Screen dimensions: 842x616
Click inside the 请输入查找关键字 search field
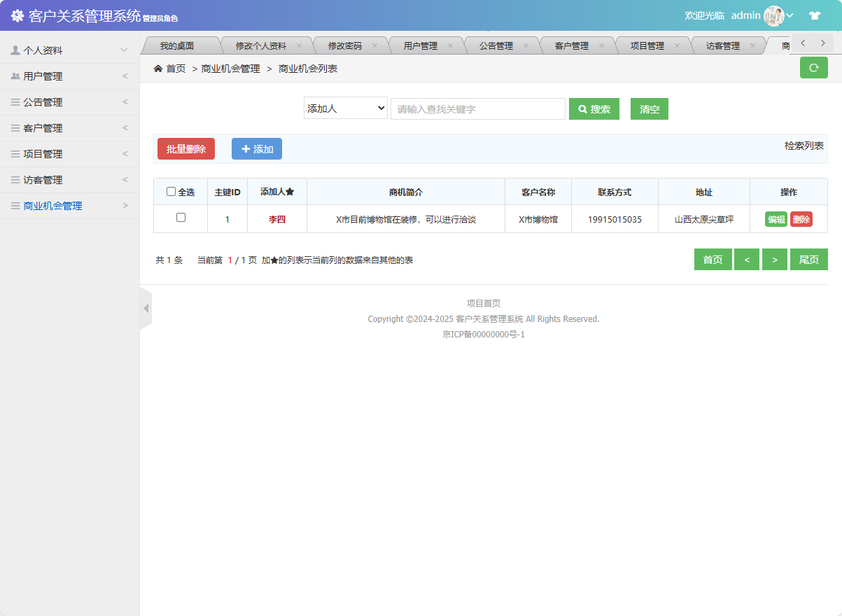point(478,108)
